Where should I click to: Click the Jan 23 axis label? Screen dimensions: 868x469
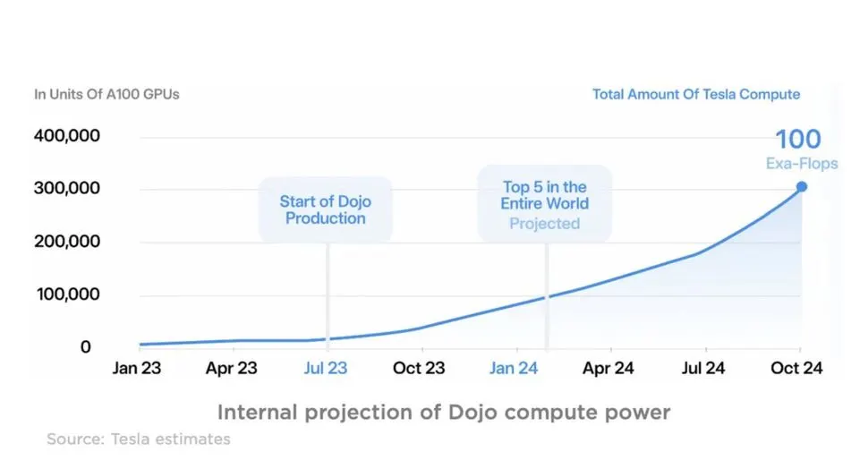pos(137,368)
